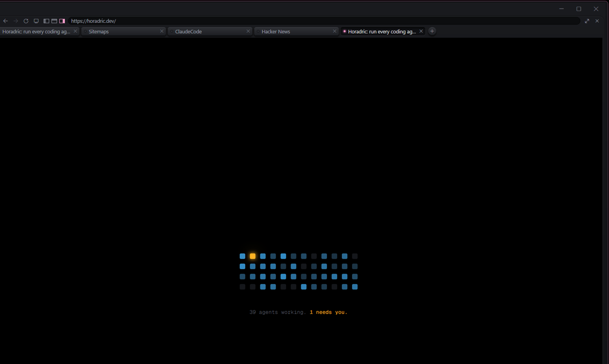Image resolution: width=609 pixels, height=364 pixels.
Task: Click the orange agent square
Action: 253,256
